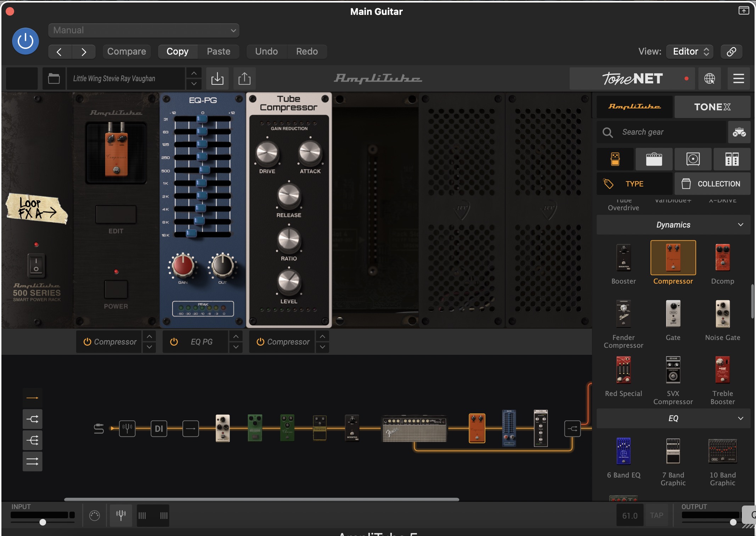Click up arrow beside EQ PG slot
The image size is (756, 536).
[x=236, y=336]
